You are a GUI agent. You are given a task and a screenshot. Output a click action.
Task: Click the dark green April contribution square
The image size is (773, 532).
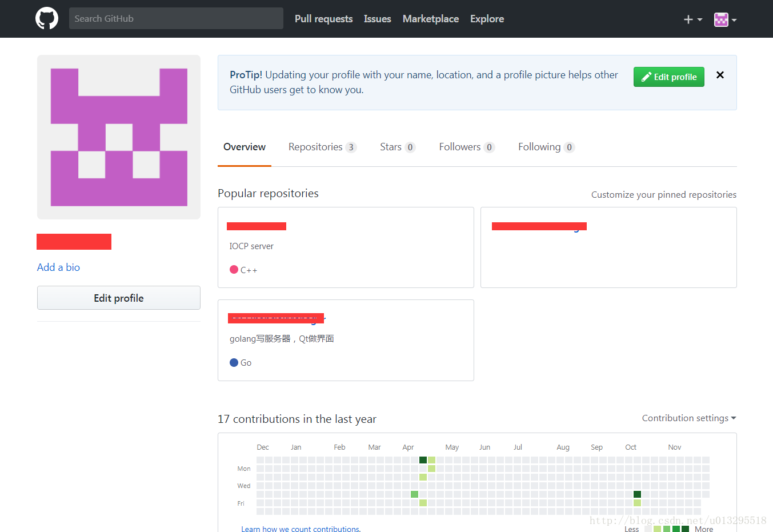(x=423, y=460)
